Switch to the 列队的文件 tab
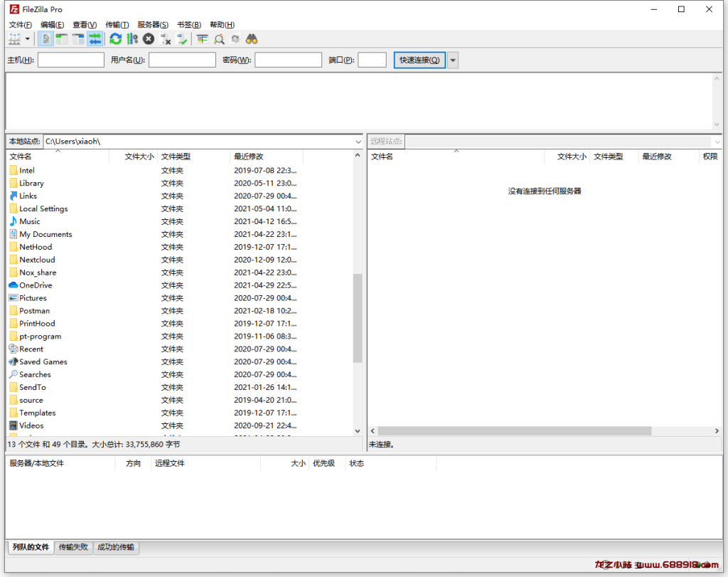This screenshot has width=728, height=577. [x=31, y=547]
